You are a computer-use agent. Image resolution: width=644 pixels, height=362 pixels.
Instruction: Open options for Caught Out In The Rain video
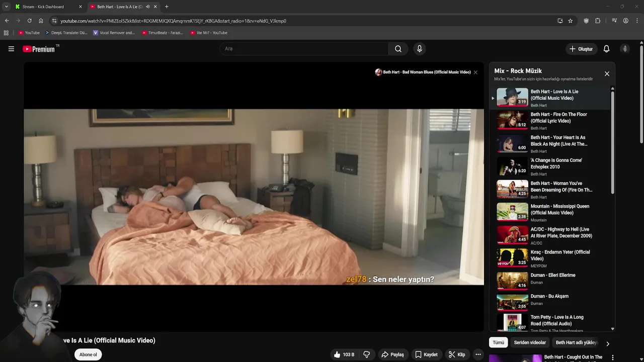[x=612, y=357]
